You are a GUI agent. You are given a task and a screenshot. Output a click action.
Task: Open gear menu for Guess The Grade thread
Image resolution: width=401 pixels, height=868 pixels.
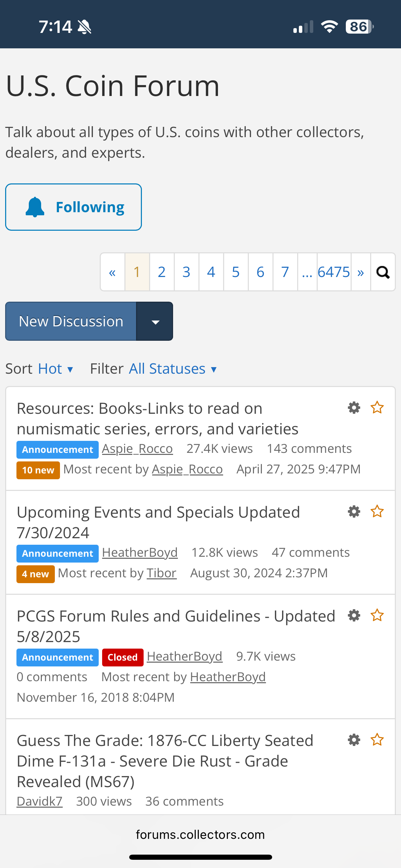point(354,740)
